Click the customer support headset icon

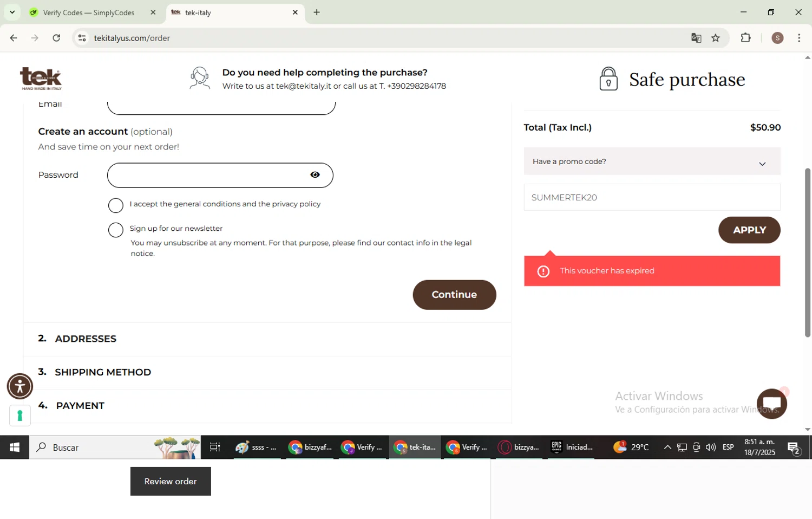[x=200, y=78]
